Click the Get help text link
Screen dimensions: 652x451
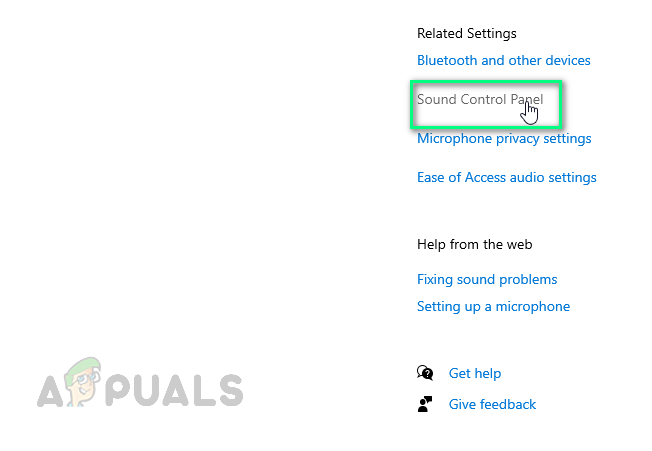(x=475, y=373)
